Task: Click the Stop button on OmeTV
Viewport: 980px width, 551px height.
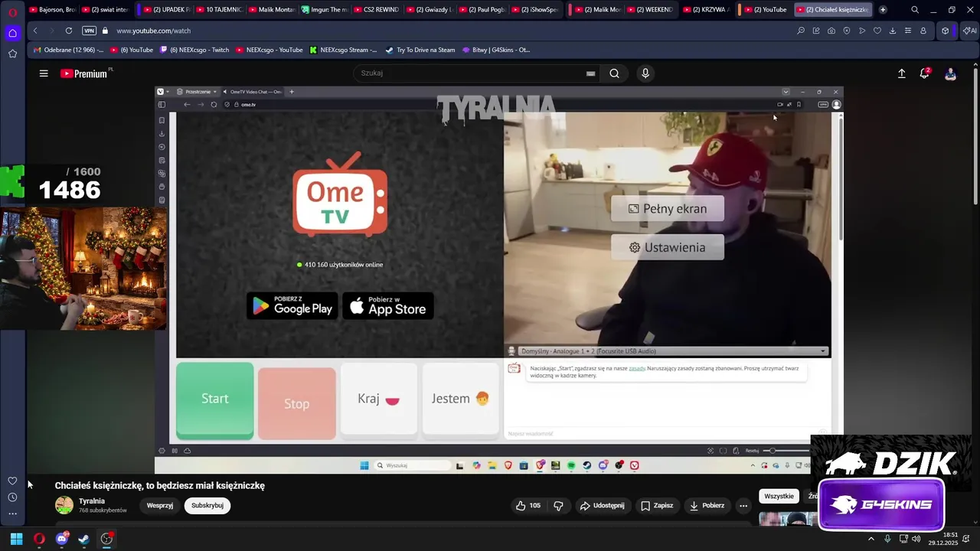Action: tap(297, 403)
